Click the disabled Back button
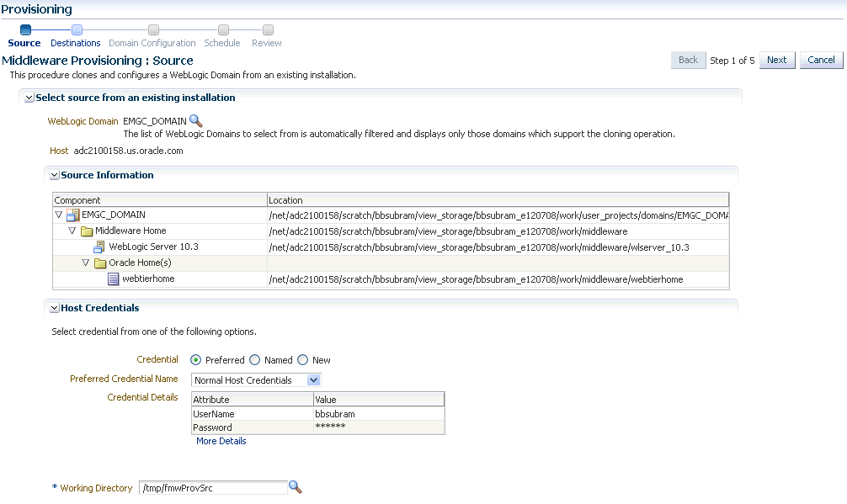The width and height of the screenshot is (847, 504). point(688,60)
